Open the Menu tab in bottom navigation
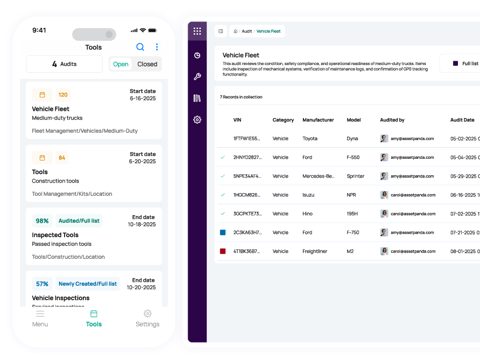The width and height of the screenshot is (480, 364). (40, 318)
